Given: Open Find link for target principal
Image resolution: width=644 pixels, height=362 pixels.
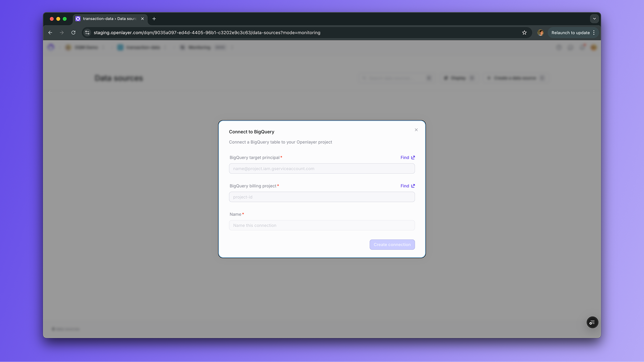Looking at the screenshot, I should (x=408, y=158).
